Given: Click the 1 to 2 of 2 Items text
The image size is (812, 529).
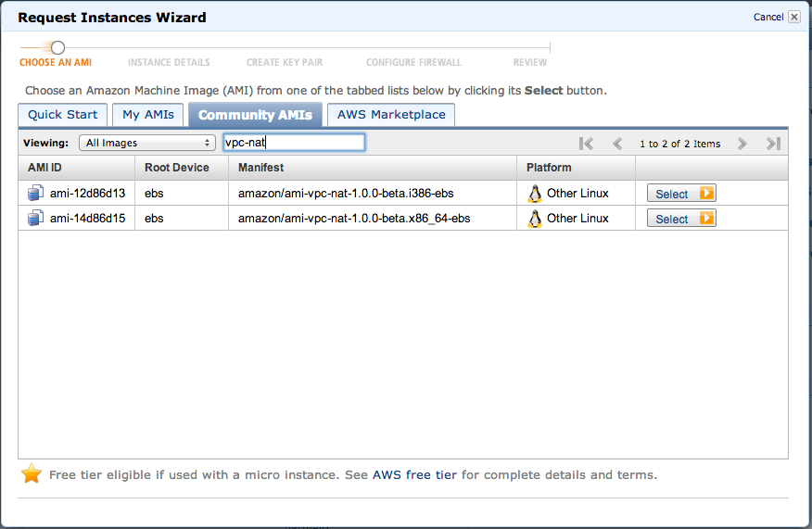Looking at the screenshot, I should [x=680, y=144].
